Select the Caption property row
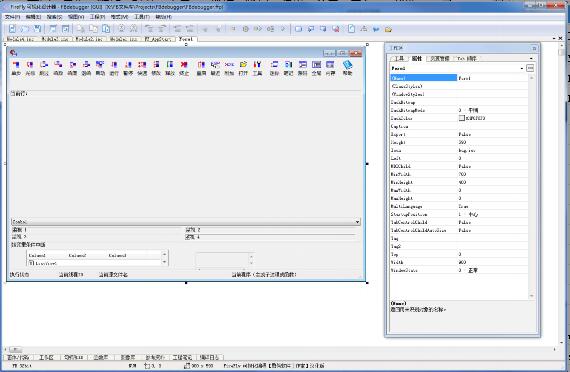This screenshot has height=372, width=570. 459,126
